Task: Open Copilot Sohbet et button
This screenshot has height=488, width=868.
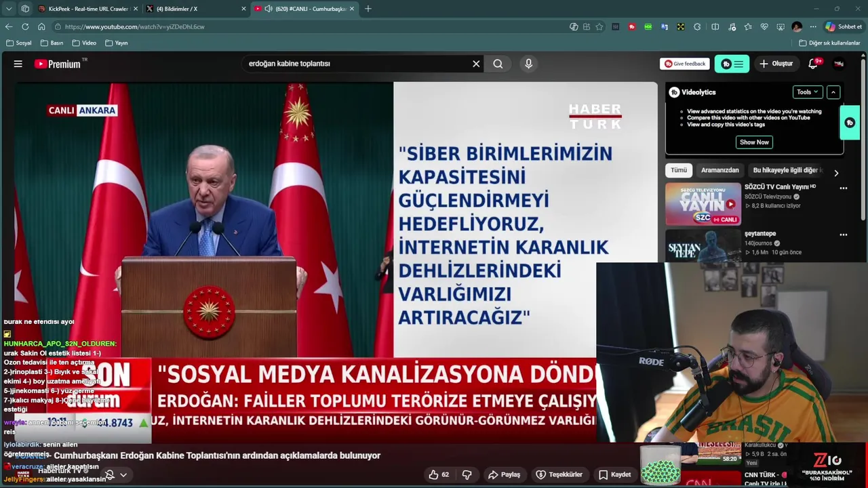Action: tap(844, 26)
